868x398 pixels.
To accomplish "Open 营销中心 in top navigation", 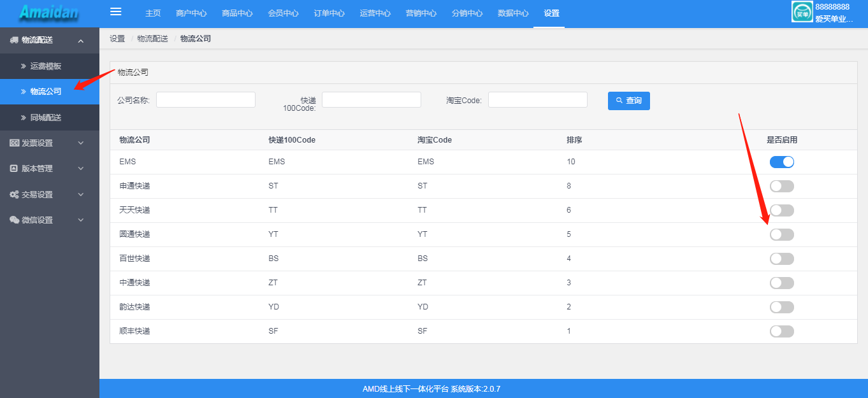I will 421,13.
